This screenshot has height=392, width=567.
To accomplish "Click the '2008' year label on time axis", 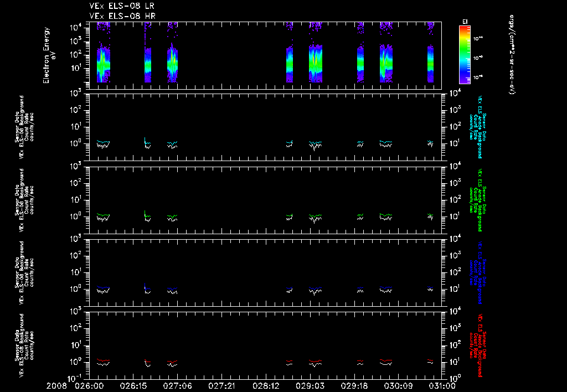I will [x=57, y=386].
